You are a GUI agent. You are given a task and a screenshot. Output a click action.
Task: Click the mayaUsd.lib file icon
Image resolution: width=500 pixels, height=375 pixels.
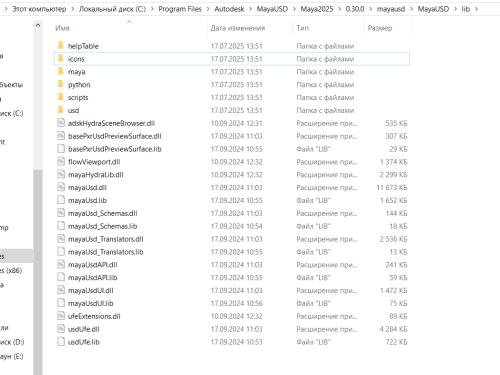[x=61, y=200]
